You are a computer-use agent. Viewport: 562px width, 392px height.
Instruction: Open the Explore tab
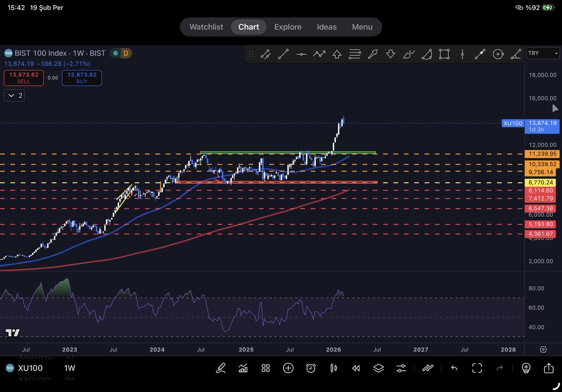pos(288,27)
